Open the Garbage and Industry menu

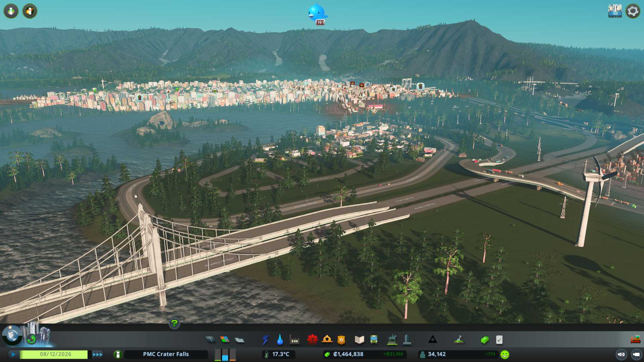point(294,340)
